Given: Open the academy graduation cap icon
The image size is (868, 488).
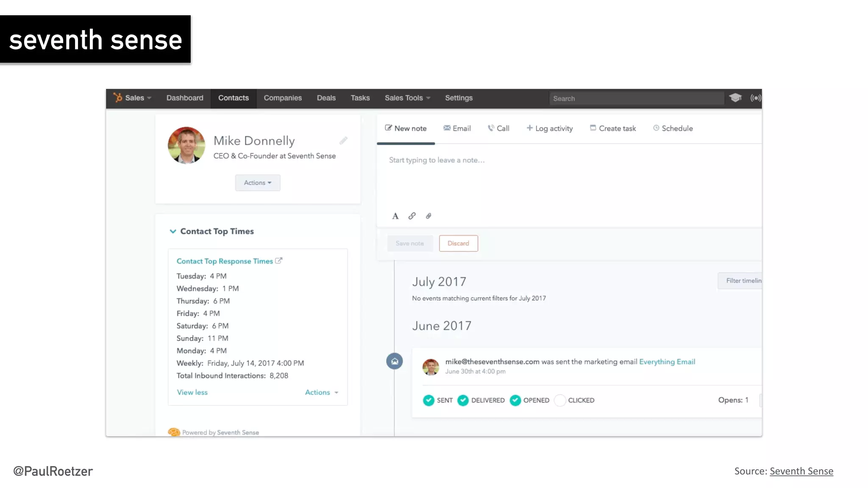Looking at the screenshot, I should point(735,98).
